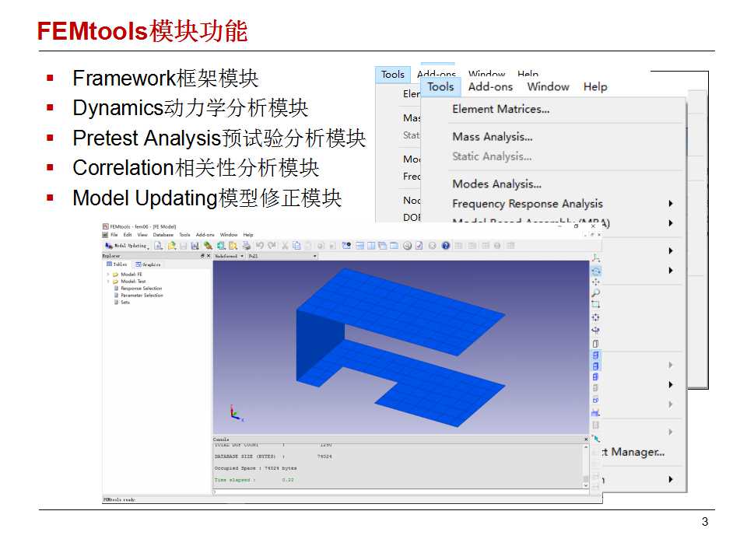Select the rotate view tool icon

tap(596, 271)
